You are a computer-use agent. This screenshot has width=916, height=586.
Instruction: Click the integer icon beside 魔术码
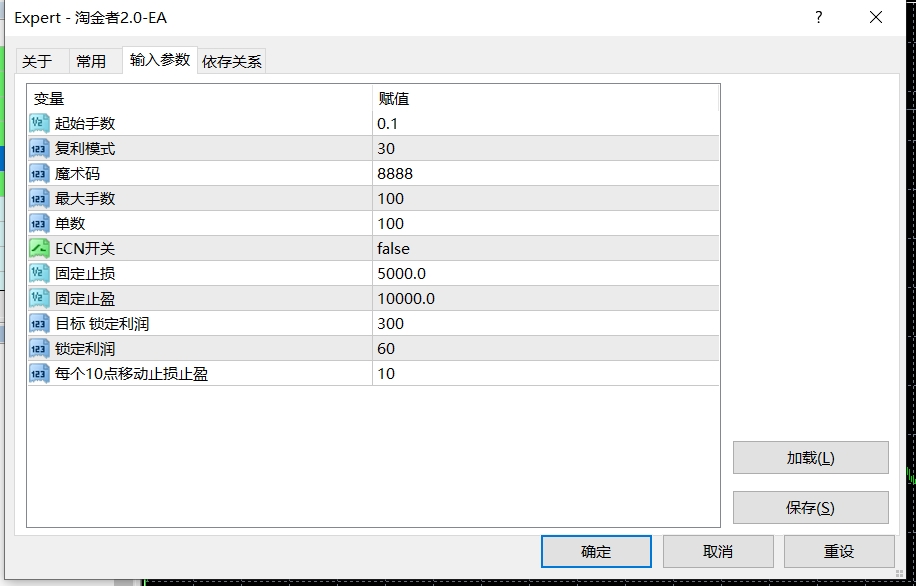39,173
